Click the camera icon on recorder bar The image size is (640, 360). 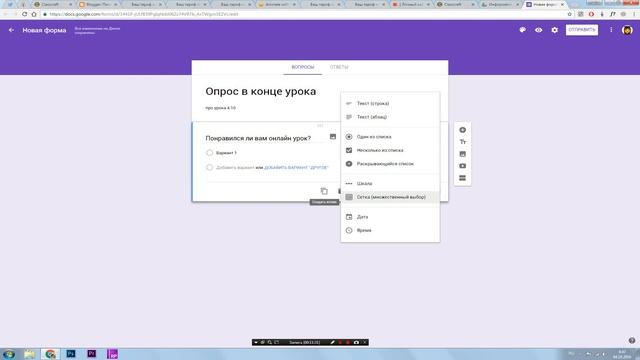(x=356, y=342)
